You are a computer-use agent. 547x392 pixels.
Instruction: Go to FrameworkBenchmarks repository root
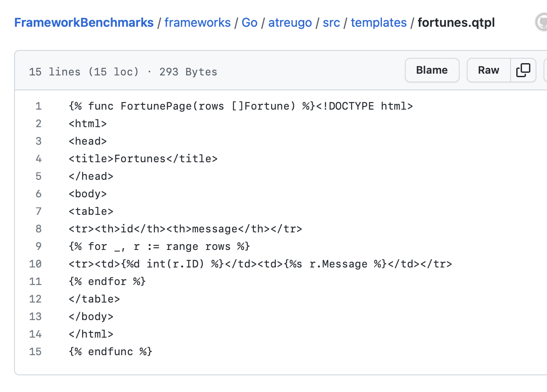click(x=84, y=23)
